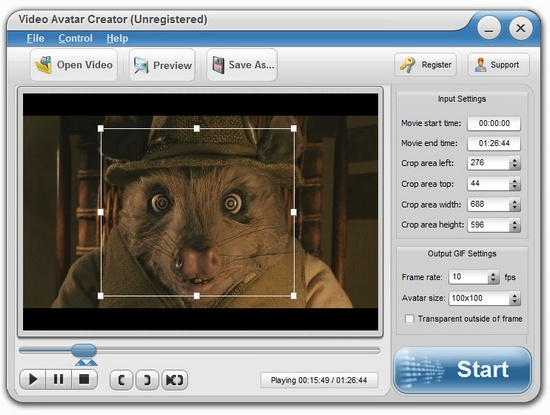Click the Input Settings heading

pyautogui.click(x=462, y=99)
